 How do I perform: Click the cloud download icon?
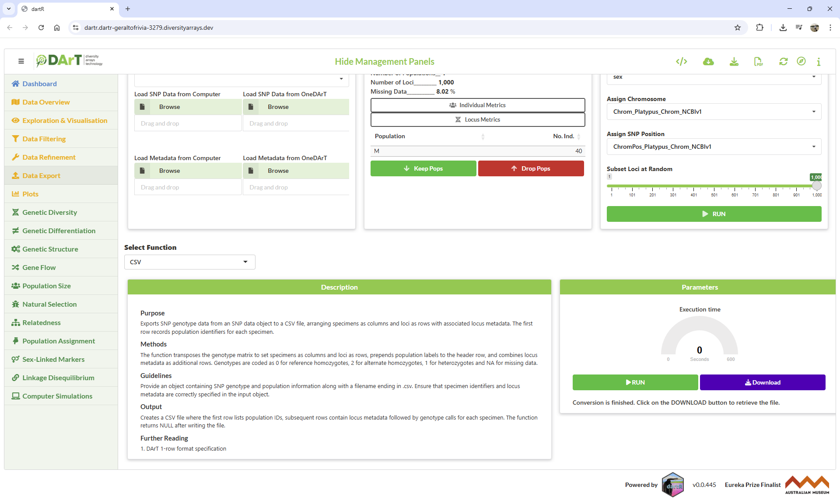[x=708, y=62]
